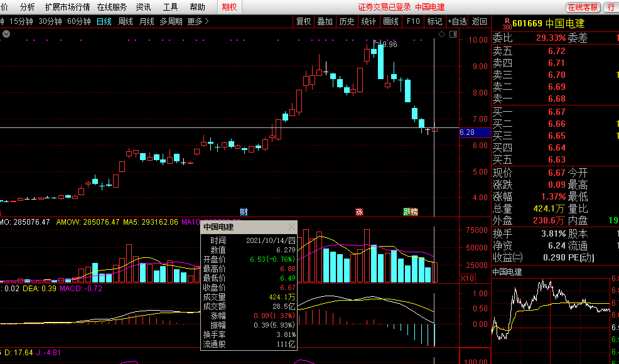The width and height of the screenshot is (619, 364).
Task: Click the 统计 statistics toolbar button
Action: pos(369,21)
